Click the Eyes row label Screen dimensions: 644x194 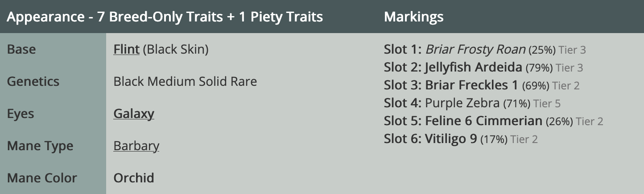tap(21, 114)
